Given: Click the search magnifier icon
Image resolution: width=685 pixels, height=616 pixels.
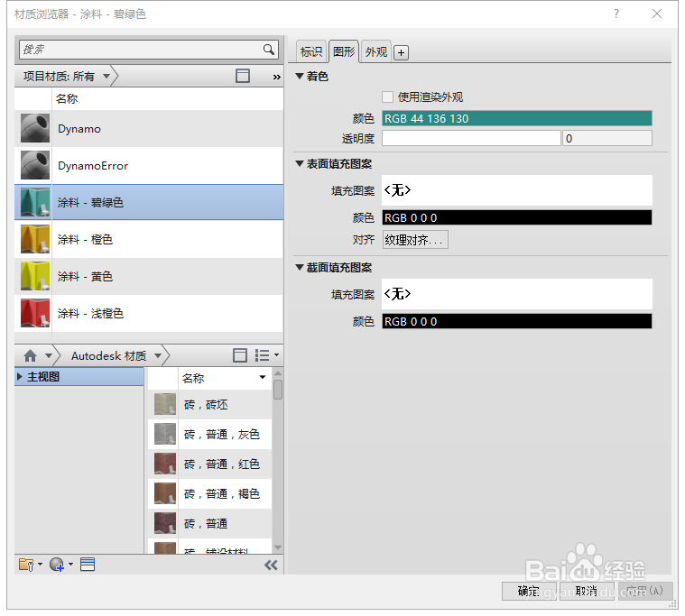Looking at the screenshot, I should click(x=269, y=50).
